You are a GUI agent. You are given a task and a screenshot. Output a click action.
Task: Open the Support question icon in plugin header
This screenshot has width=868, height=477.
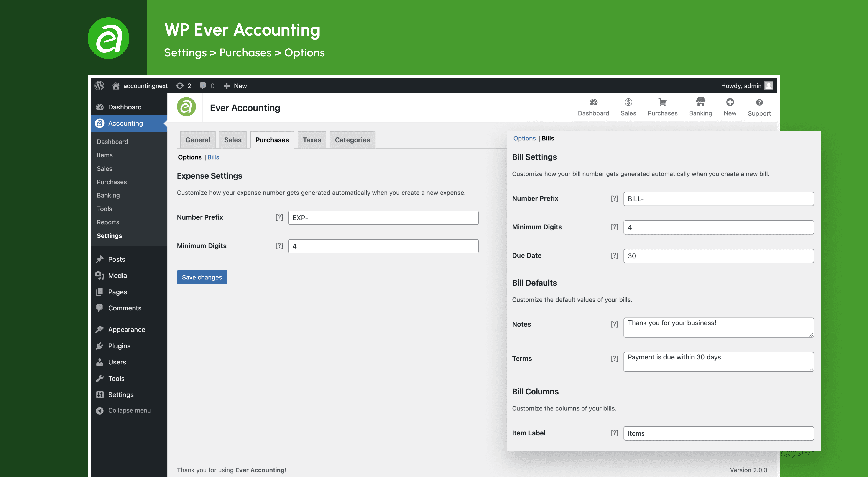tap(759, 102)
